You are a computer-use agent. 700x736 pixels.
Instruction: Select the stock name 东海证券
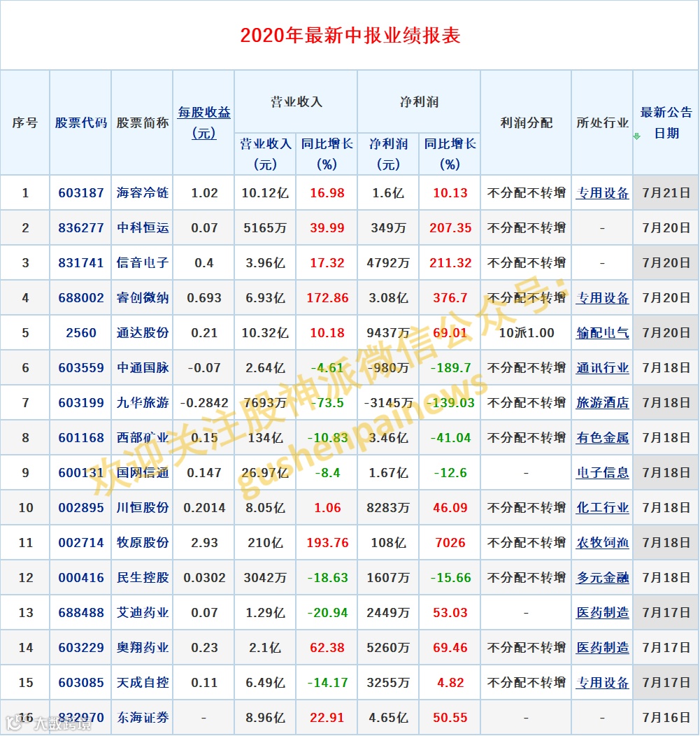pyautogui.click(x=143, y=718)
